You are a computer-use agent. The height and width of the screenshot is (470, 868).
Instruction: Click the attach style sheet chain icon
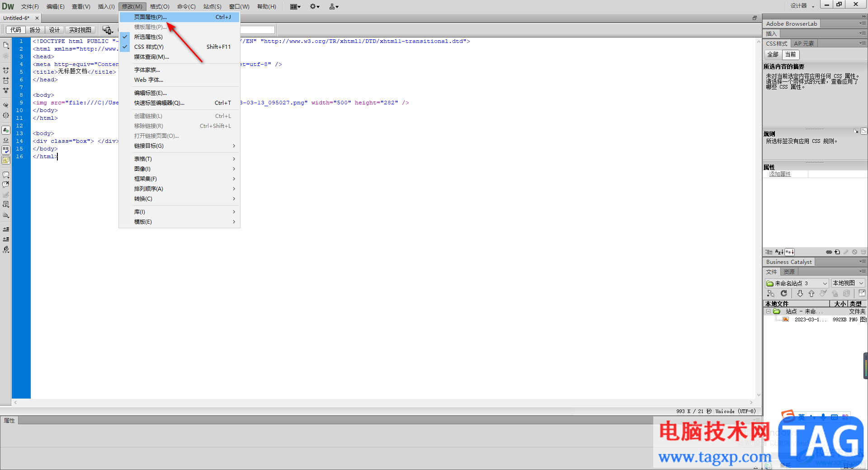click(829, 252)
